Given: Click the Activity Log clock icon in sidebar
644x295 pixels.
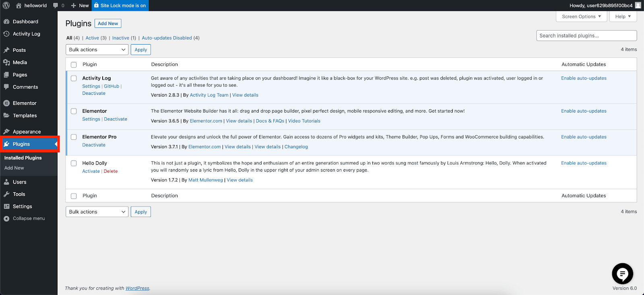Looking at the screenshot, I should coord(6,34).
